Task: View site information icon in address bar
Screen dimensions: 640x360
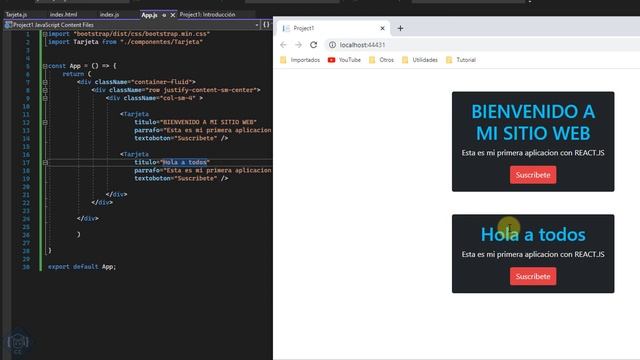Action: [332, 45]
